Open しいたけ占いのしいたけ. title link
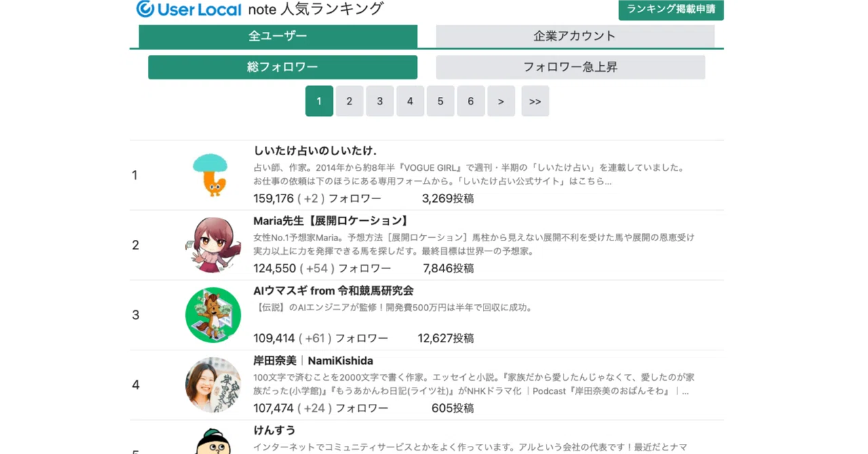This screenshot has height=454, width=868. 315,150
